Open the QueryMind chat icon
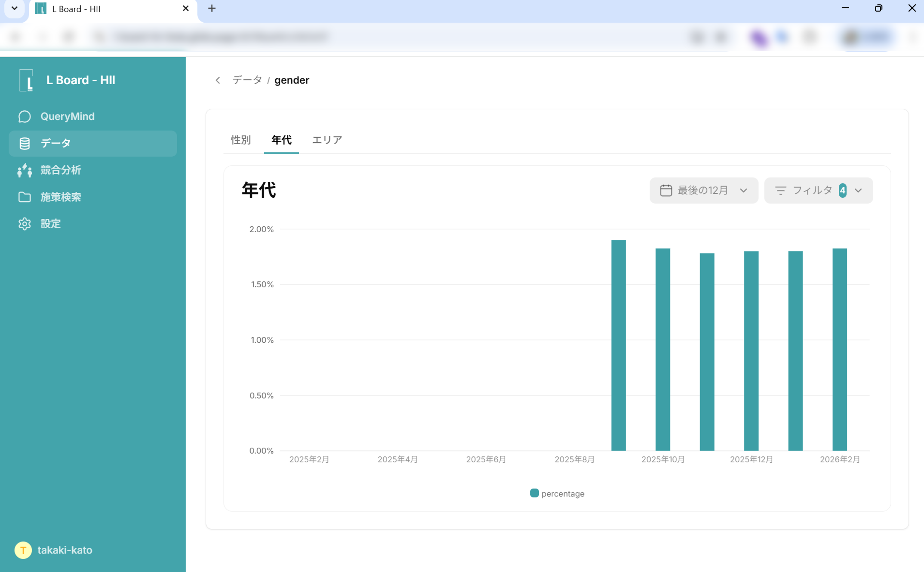Viewport: 924px width, 572px height. coord(24,116)
